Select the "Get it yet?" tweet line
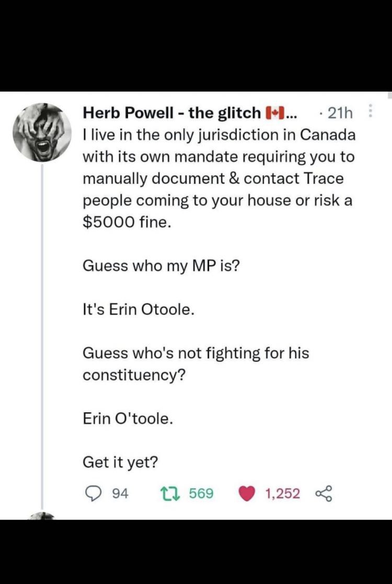Image resolution: width=392 pixels, height=584 pixels. coord(120,463)
